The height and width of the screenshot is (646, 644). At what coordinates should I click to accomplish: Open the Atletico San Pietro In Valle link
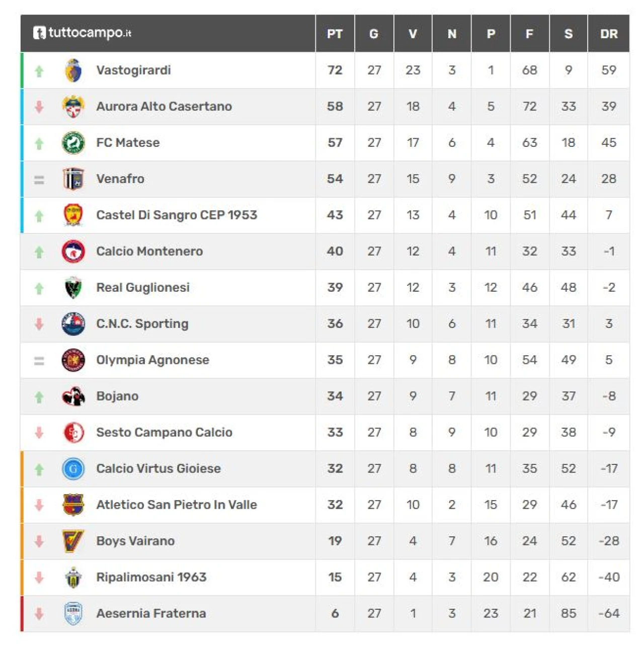[x=177, y=505]
